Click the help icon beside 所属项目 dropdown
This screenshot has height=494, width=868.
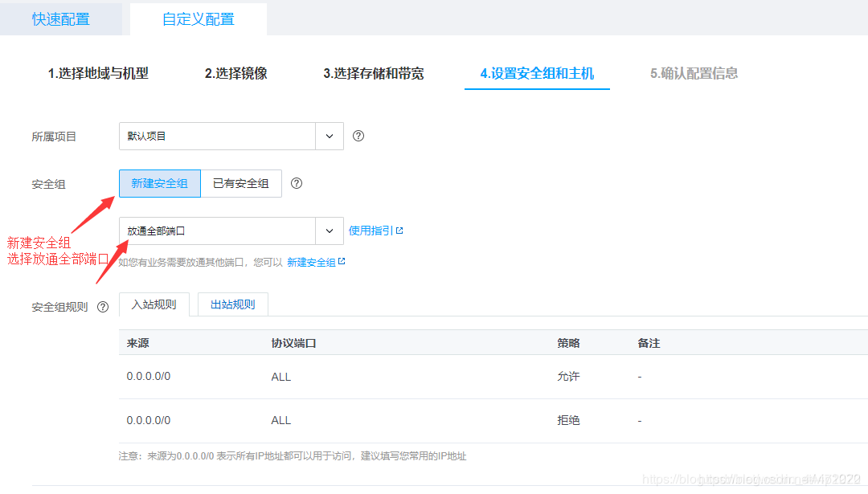coord(358,136)
